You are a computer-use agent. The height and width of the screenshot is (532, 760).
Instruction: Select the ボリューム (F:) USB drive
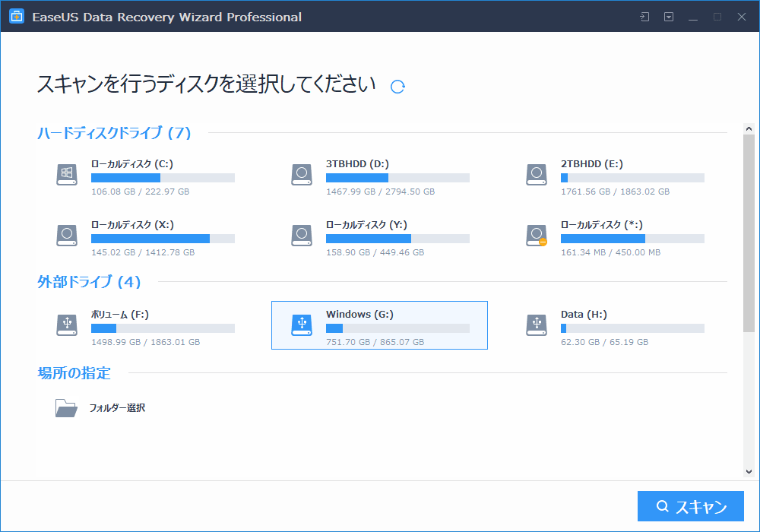(144, 325)
